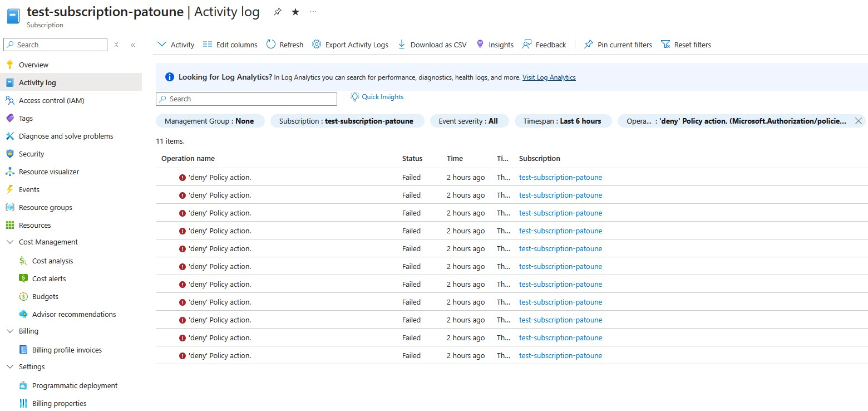Viewport: 868px width, 411px height.
Task: Open Insights from the toolbar
Action: [495, 45]
